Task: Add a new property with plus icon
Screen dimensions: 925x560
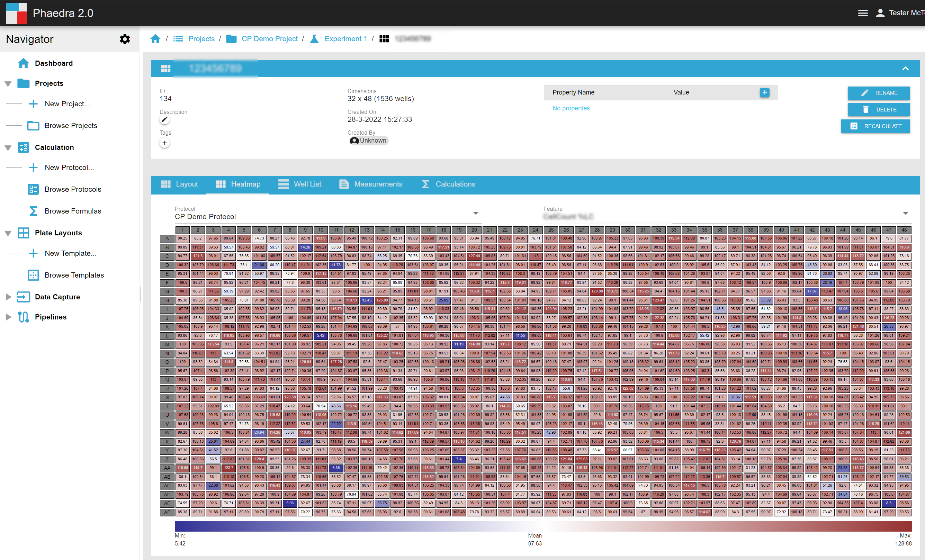Action: (764, 92)
